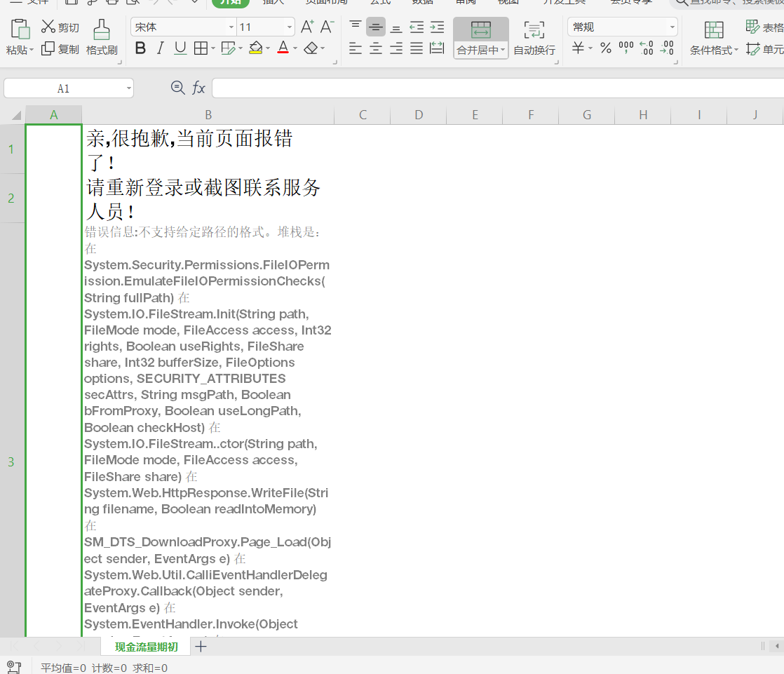Open the font size 11 dropdown
The height and width of the screenshot is (674, 784).
290,27
